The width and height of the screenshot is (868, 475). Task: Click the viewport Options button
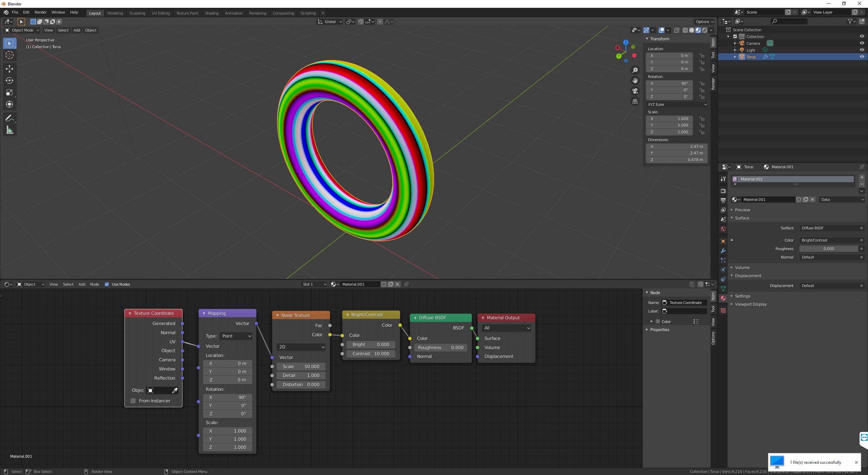pyautogui.click(x=704, y=22)
